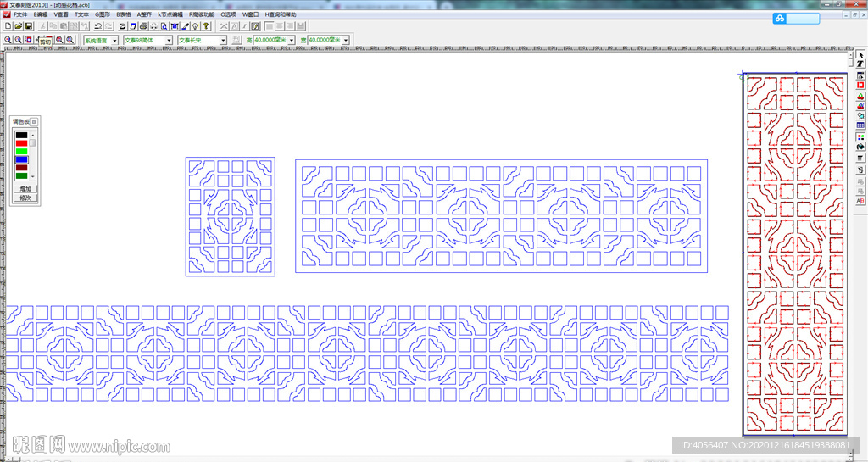Image resolution: width=868 pixels, height=462 pixels.
Task: Click the blue frame icon in main toolbar
Action: (175, 26)
